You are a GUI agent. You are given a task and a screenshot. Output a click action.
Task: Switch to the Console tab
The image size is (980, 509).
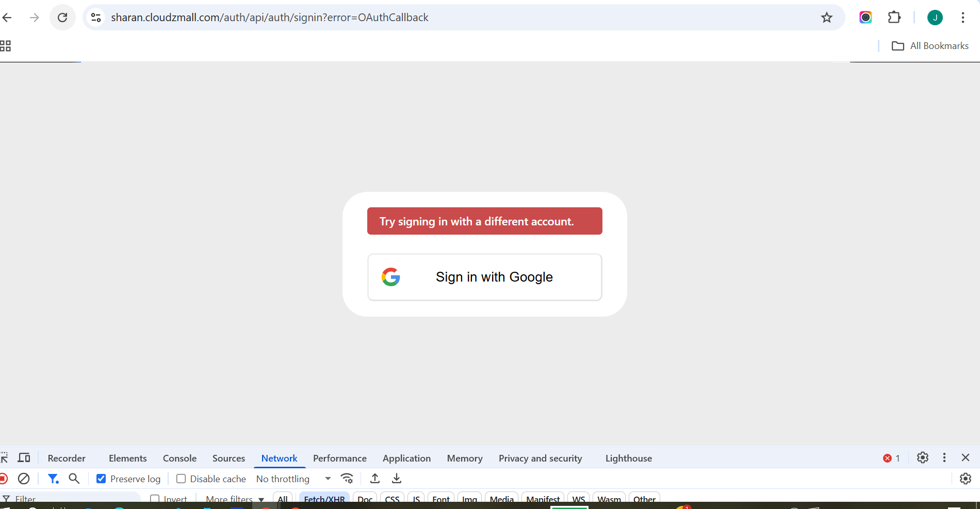point(179,458)
